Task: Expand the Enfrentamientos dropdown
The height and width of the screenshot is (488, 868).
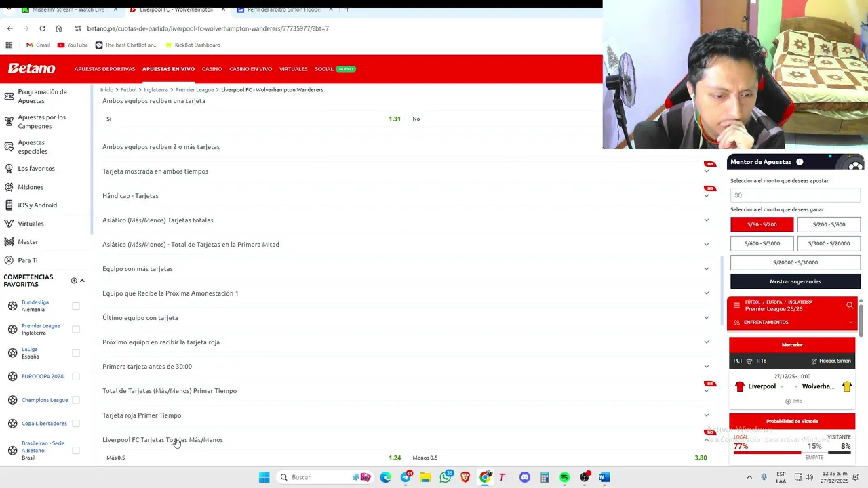Action: [792, 322]
